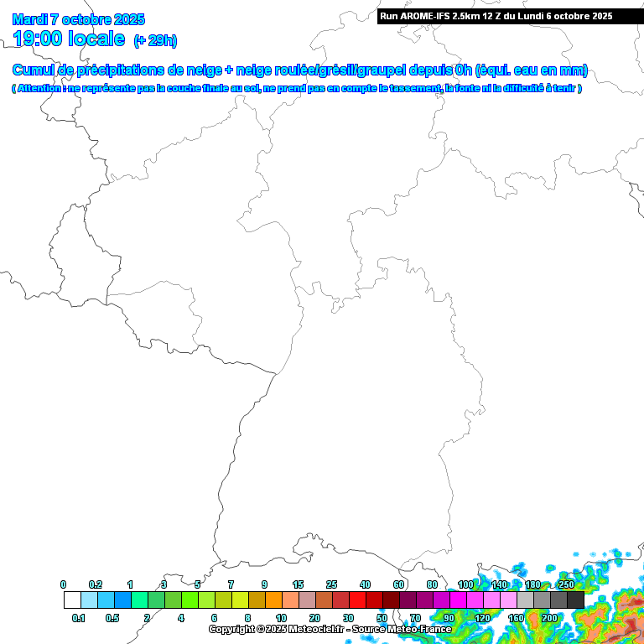Select the magenta 90–100 mm legend swatch

(458, 600)
